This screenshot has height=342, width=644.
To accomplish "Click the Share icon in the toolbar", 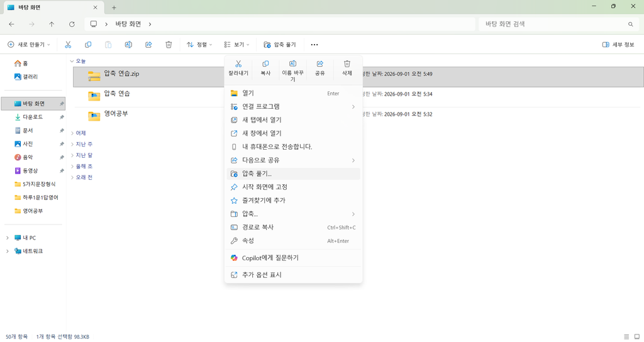I will (x=148, y=45).
